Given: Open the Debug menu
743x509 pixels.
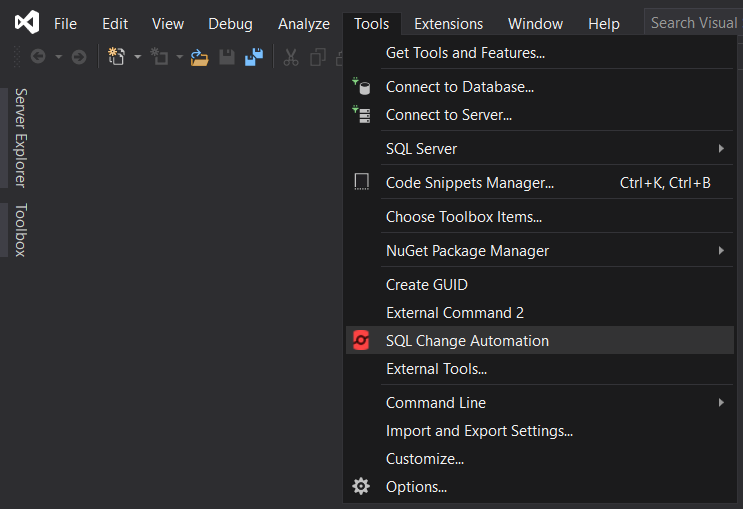Looking at the screenshot, I should coord(230,23).
